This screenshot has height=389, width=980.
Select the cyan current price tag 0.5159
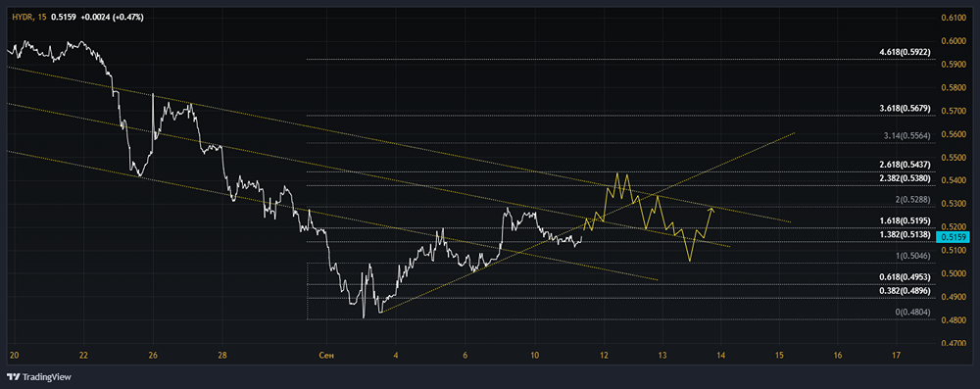[954, 237]
